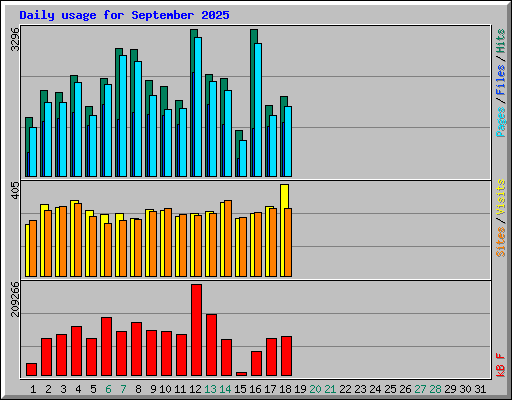Click the cyan 'Pages' legend label
512x400 pixels.
[x=500, y=122]
